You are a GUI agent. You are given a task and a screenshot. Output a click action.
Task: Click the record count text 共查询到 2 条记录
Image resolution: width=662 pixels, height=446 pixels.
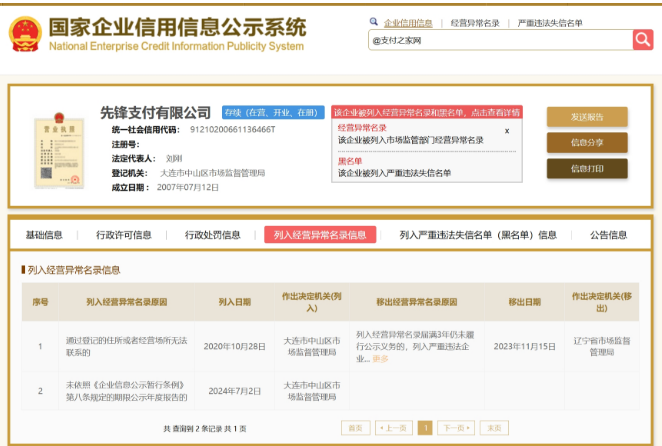click(193, 429)
